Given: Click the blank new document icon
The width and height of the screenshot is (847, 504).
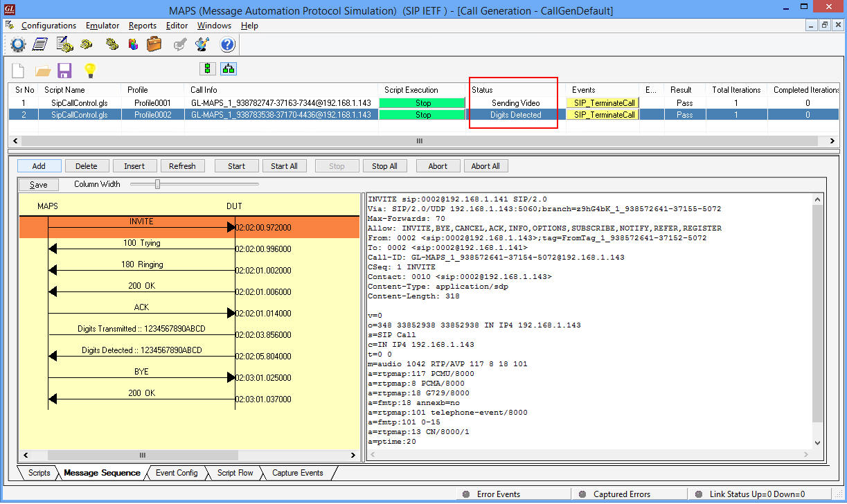Looking at the screenshot, I should [18, 70].
